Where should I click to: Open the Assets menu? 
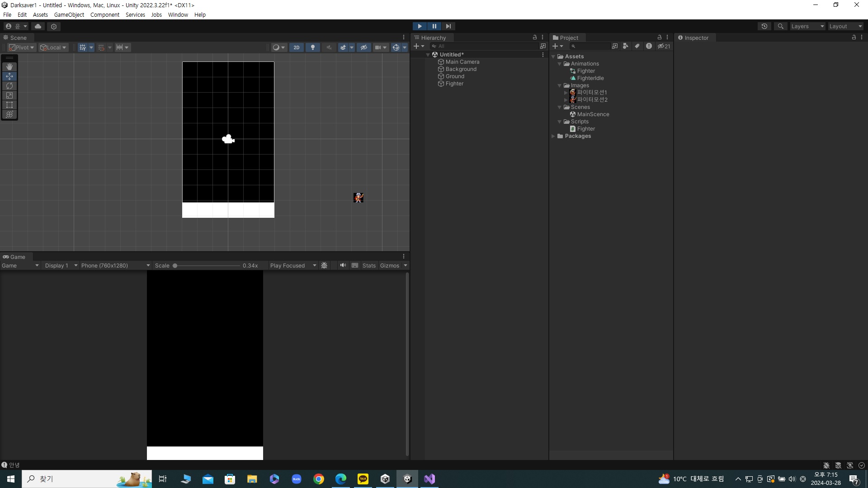[40, 15]
